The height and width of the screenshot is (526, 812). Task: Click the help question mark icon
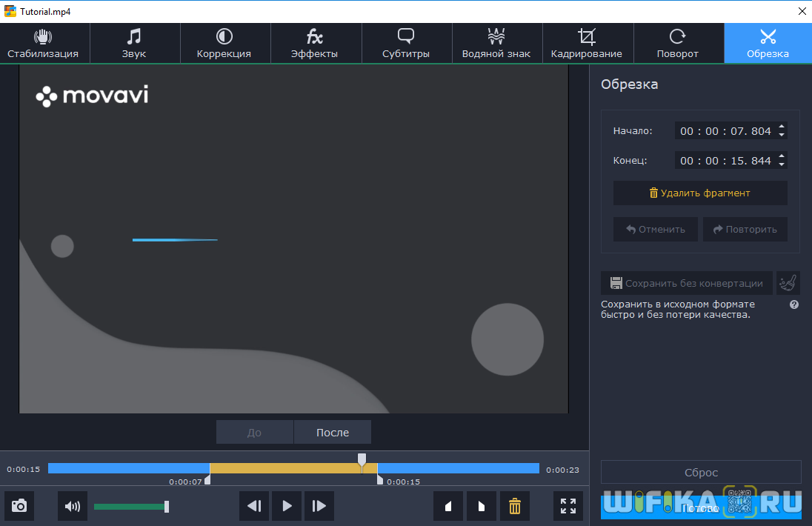794,304
